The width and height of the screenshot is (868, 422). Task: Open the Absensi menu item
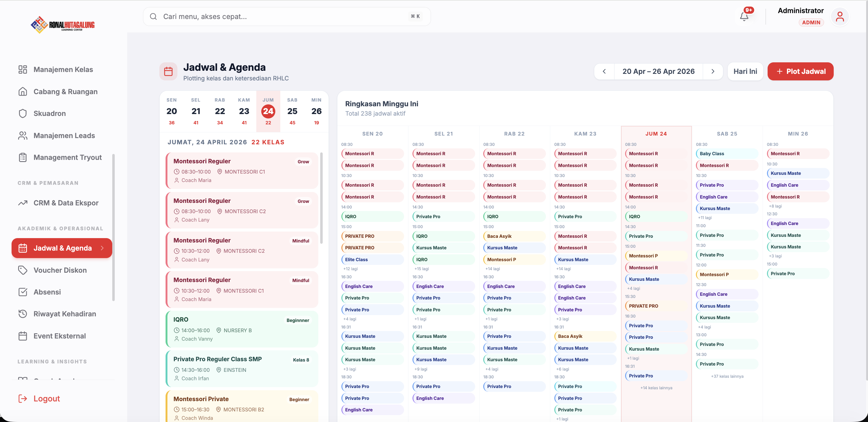(47, 292)
